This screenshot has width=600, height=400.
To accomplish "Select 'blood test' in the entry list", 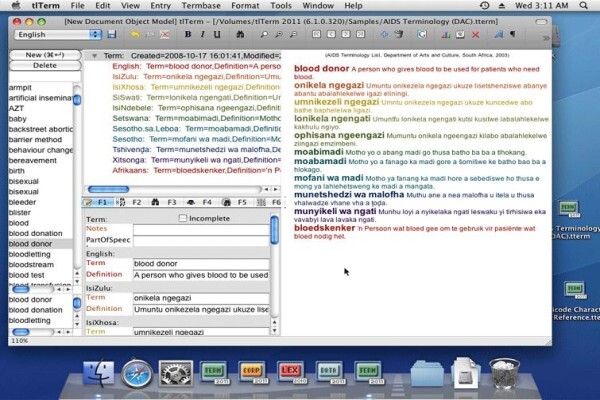I will (x=26, y=275).
